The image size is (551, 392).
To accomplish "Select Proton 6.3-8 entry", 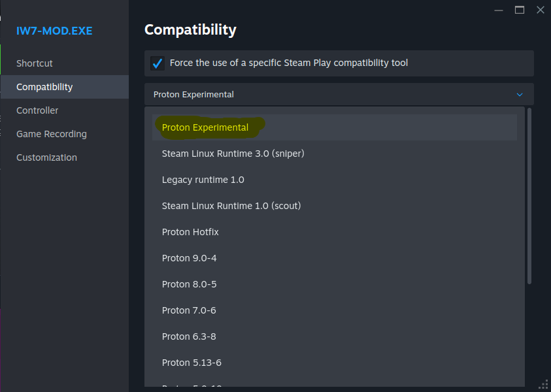I will [189, 336].
